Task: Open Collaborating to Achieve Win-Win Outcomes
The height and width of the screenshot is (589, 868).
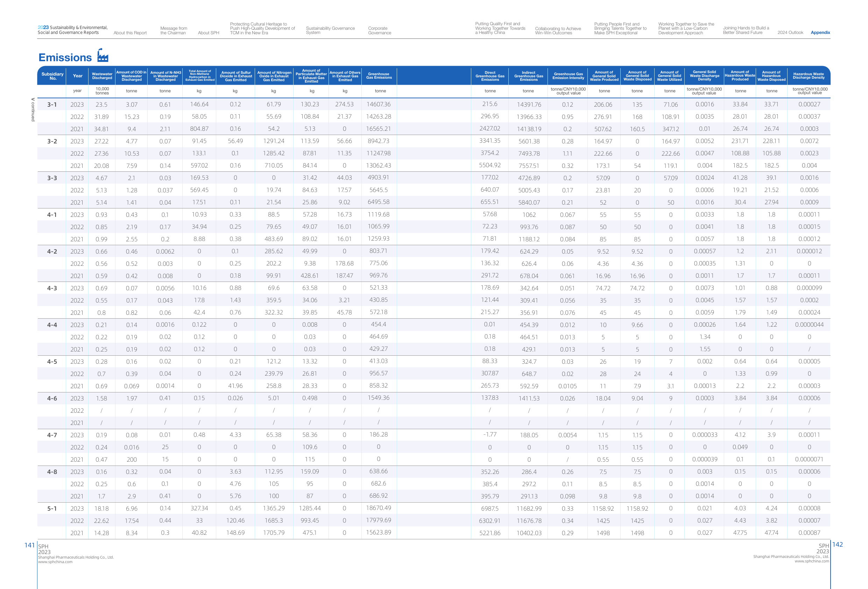Action: pos(558,31)
